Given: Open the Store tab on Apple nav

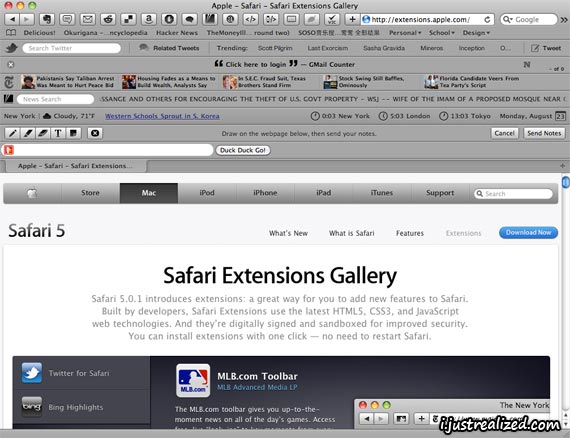Looking at the screenshot, I should coord(90,193).
